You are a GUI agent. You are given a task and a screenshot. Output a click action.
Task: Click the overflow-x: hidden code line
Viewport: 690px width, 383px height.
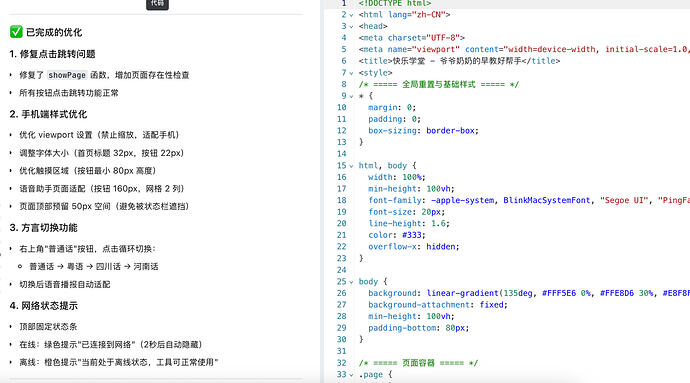point(414,247)
